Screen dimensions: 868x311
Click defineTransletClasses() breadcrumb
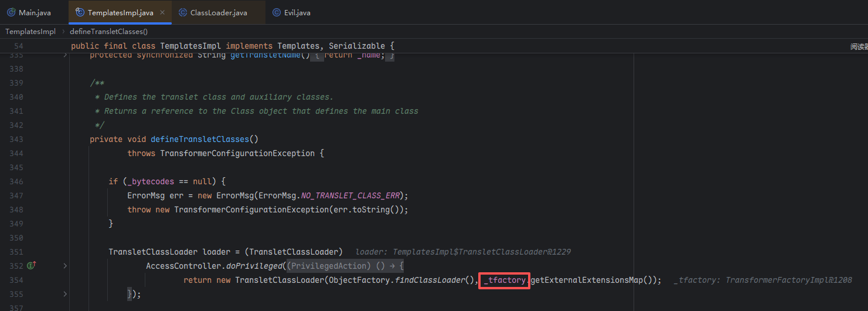point(108,32)
